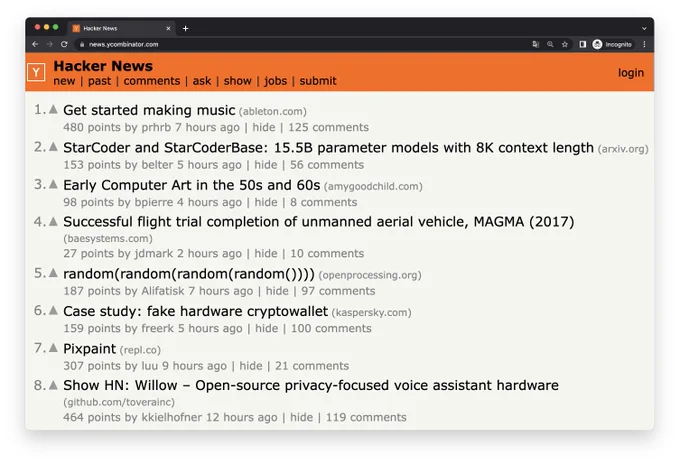Open the 'new' section

(64, 81)
